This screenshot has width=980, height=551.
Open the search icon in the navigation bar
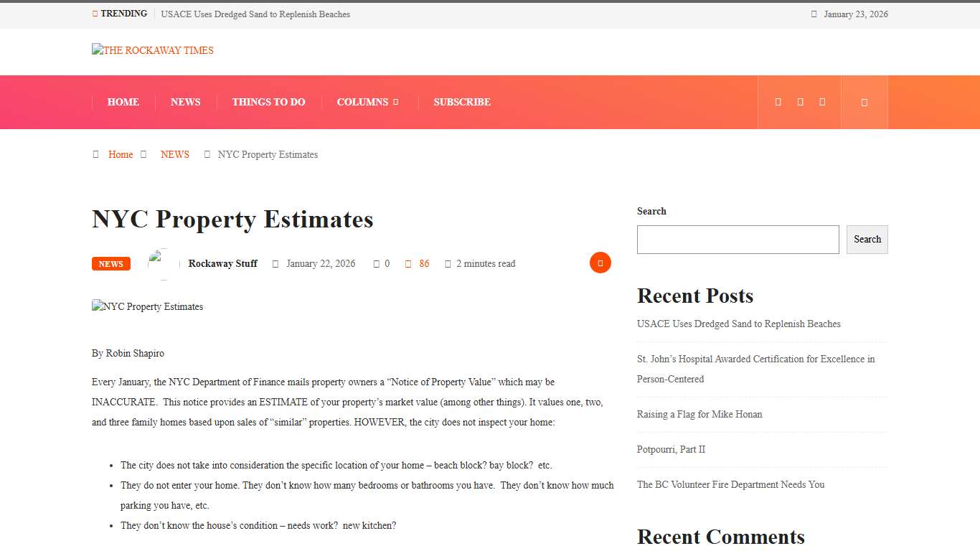click(864, 102)
